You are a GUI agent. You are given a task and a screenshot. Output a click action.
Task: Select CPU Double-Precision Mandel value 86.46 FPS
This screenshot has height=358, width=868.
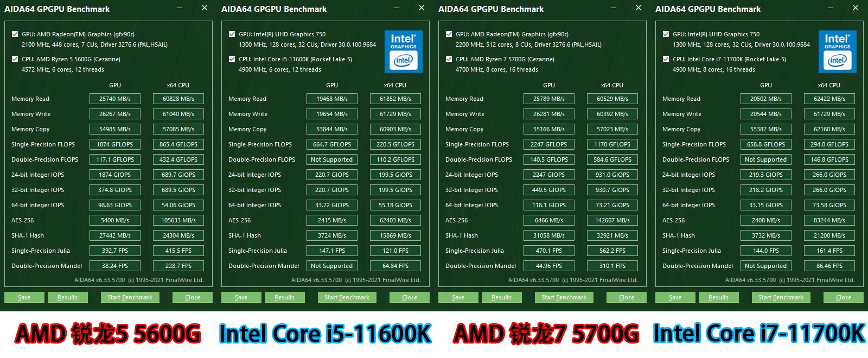tap(829, 266)
